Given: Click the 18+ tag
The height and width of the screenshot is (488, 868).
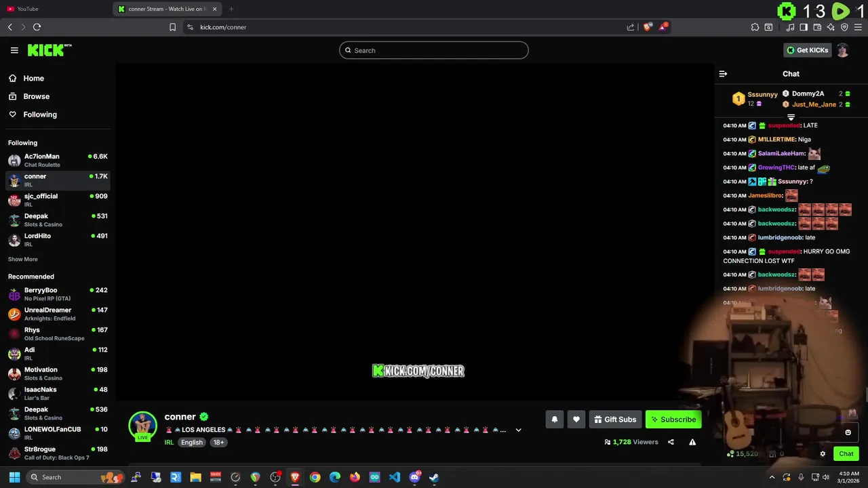Looking at the screenshot, I should pyautogui.click(x=218, y=443).
